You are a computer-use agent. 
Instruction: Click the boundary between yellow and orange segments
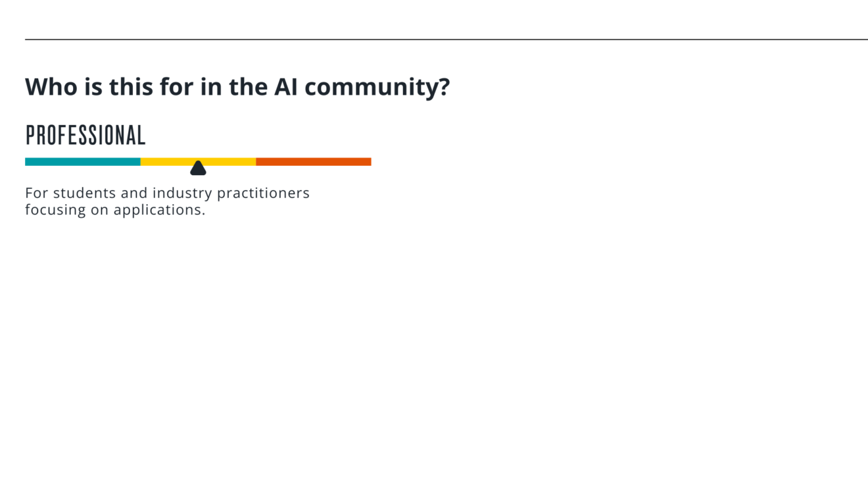256,162
